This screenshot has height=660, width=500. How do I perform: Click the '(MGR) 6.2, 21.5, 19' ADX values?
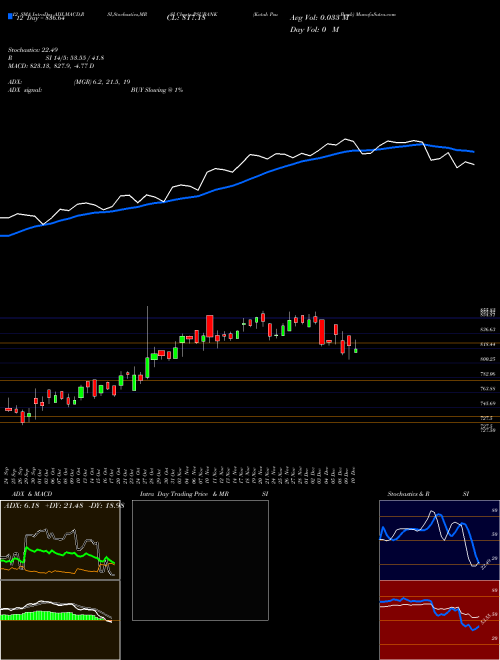101,82
